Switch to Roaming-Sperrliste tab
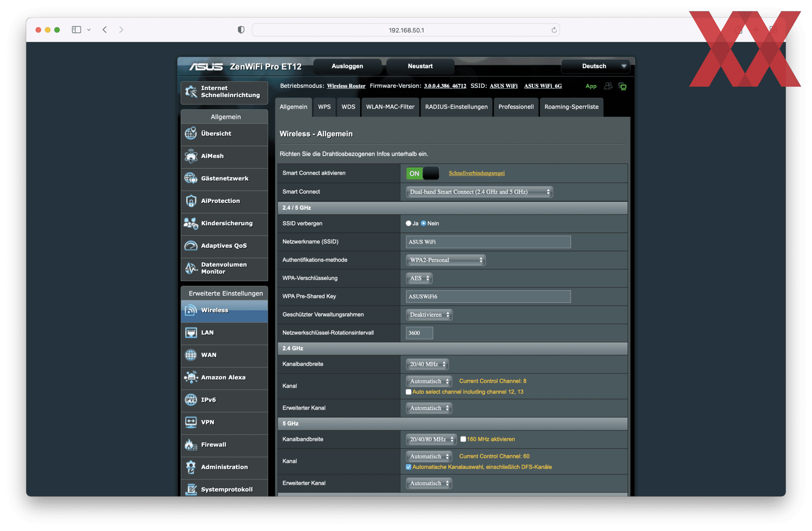This screenshot has height=531, width=812. pyautogui.click(x=571, y=107)
